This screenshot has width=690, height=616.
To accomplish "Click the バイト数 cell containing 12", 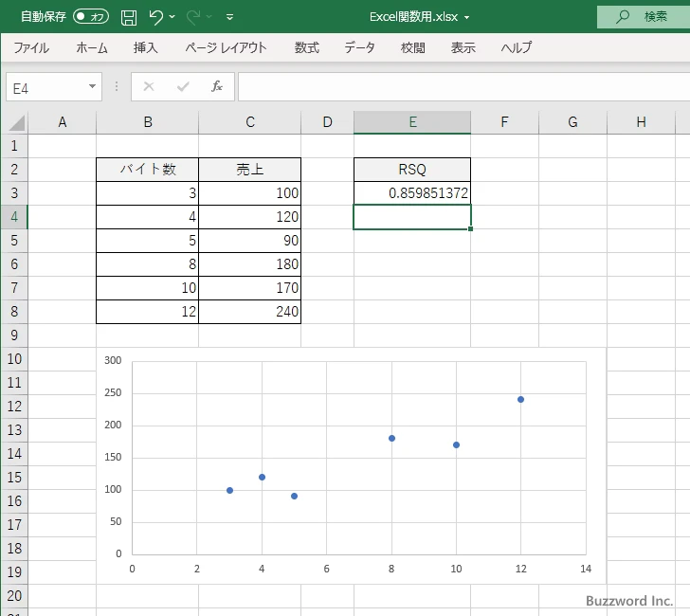I will (148, 312).
